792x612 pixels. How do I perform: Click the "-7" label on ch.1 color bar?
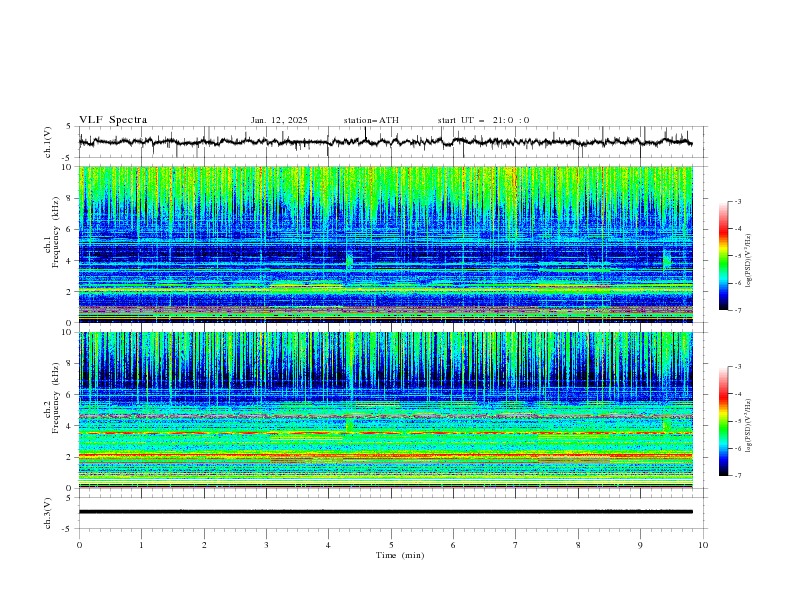738,310
